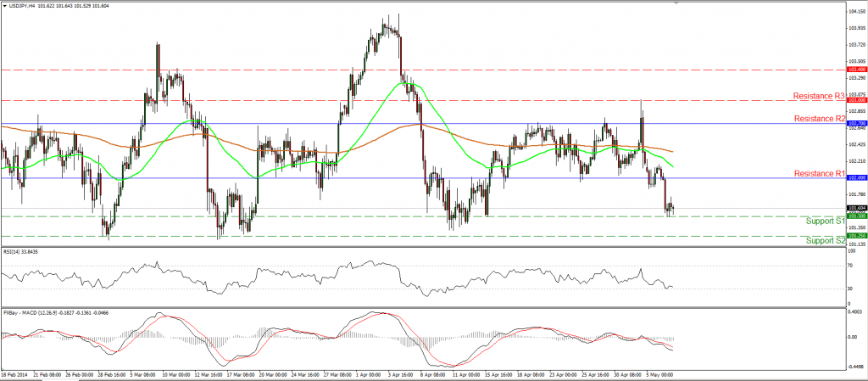Select the Resistance R1 label
This screenshot has height=381, width=868.
(x=820, y=174)
